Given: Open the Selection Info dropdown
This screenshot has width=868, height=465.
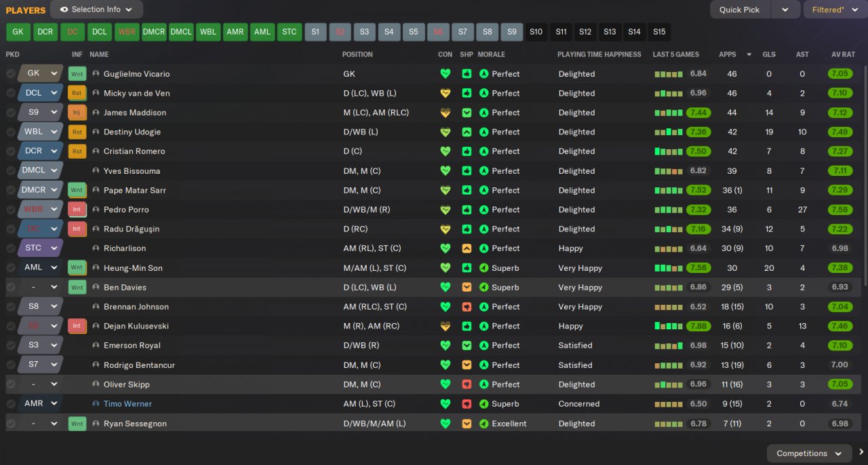Looking at the screenshot, I should (x=96, y=10).
